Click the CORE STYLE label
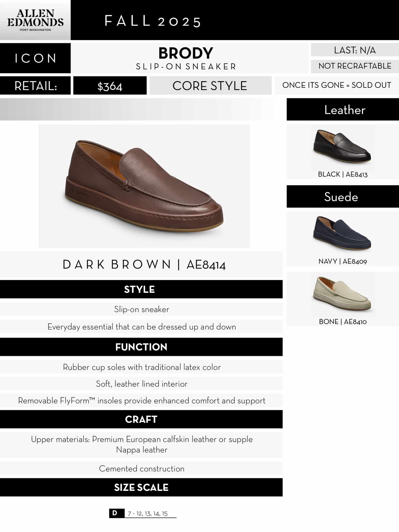 click(x=210, y=86)
